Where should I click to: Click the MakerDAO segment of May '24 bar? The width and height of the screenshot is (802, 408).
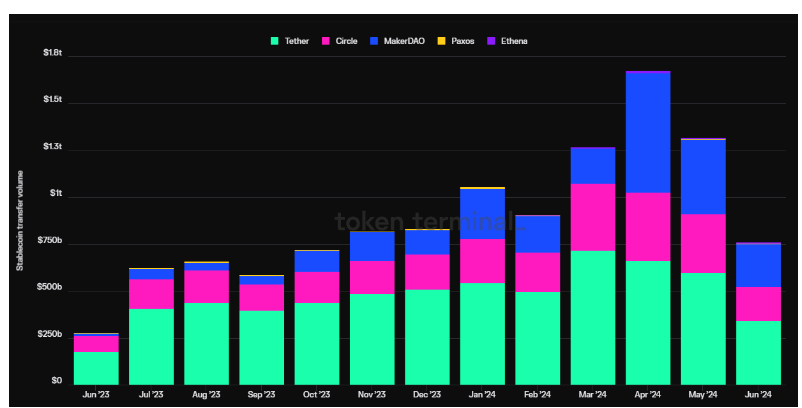click(703, 177)
